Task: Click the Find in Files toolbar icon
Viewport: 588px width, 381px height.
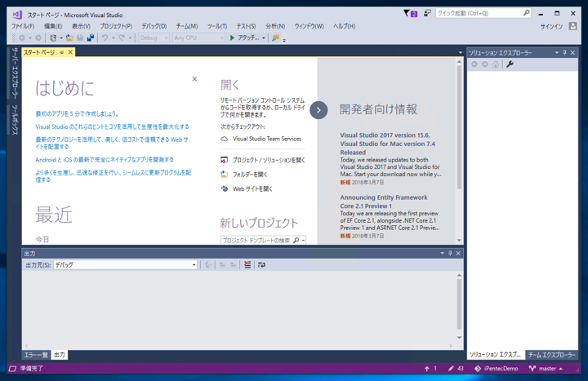Action: (x=276, y=38)
